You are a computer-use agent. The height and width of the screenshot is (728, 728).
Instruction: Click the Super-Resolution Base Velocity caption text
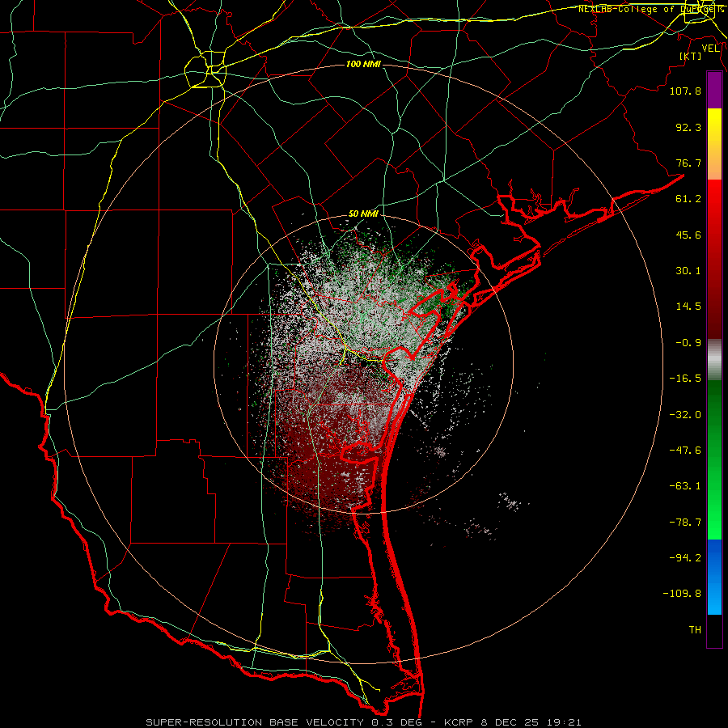[x=363, y=722]
